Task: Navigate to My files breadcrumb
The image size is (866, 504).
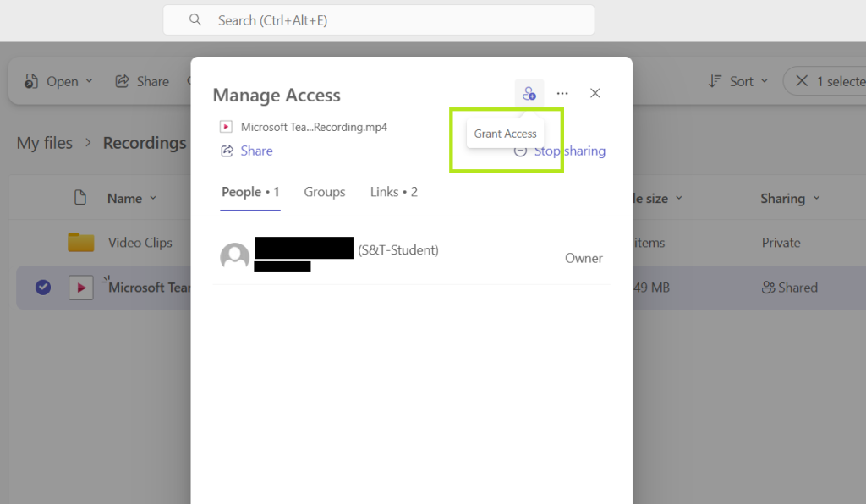Action: coord(45,143)
